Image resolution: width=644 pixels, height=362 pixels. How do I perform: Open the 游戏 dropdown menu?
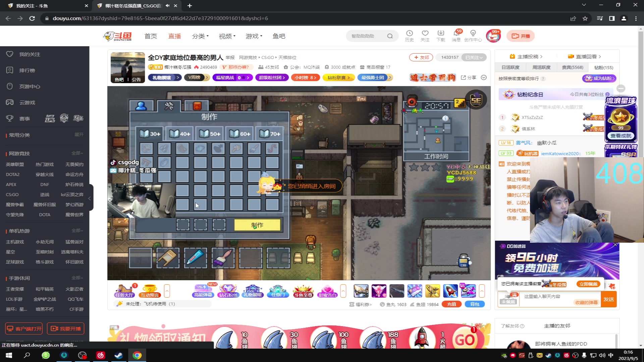click(254, 36)
